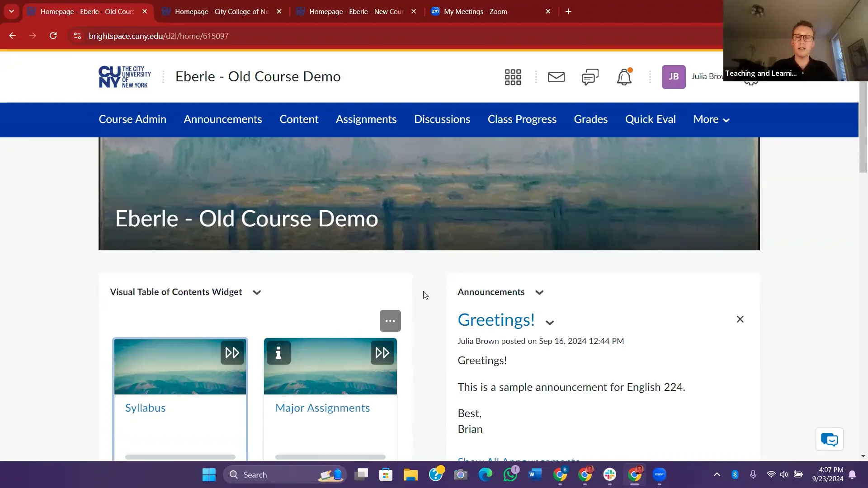
Task: Click the JB profile avatar
Action: pyautogui.click(x=674, y=77)
